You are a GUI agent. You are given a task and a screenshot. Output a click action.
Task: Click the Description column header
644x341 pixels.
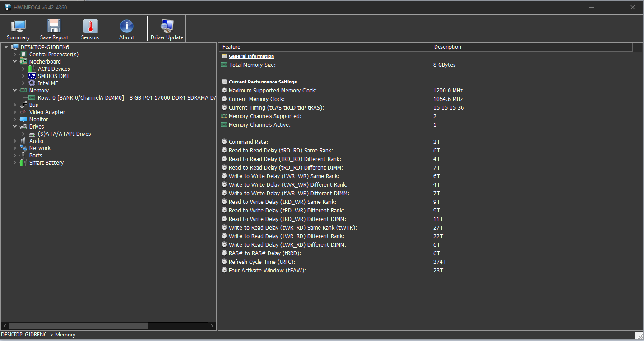tap(531, 47)
